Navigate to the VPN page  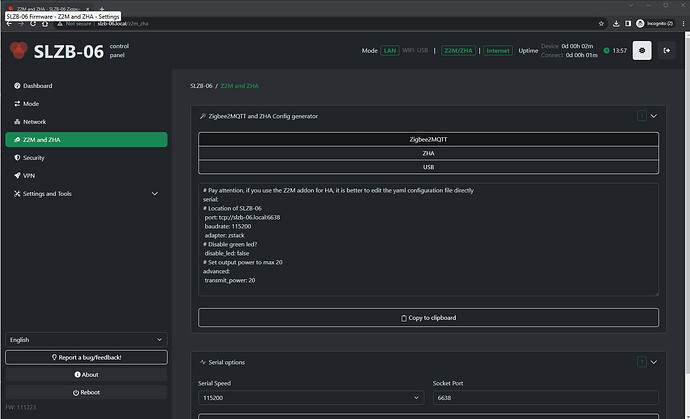click(29, 175)
